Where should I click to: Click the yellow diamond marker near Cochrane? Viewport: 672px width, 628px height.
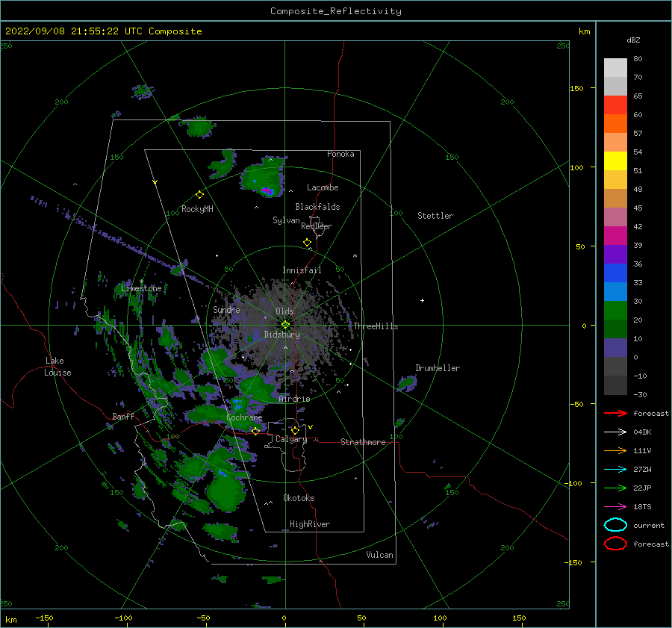coord(255,431)
